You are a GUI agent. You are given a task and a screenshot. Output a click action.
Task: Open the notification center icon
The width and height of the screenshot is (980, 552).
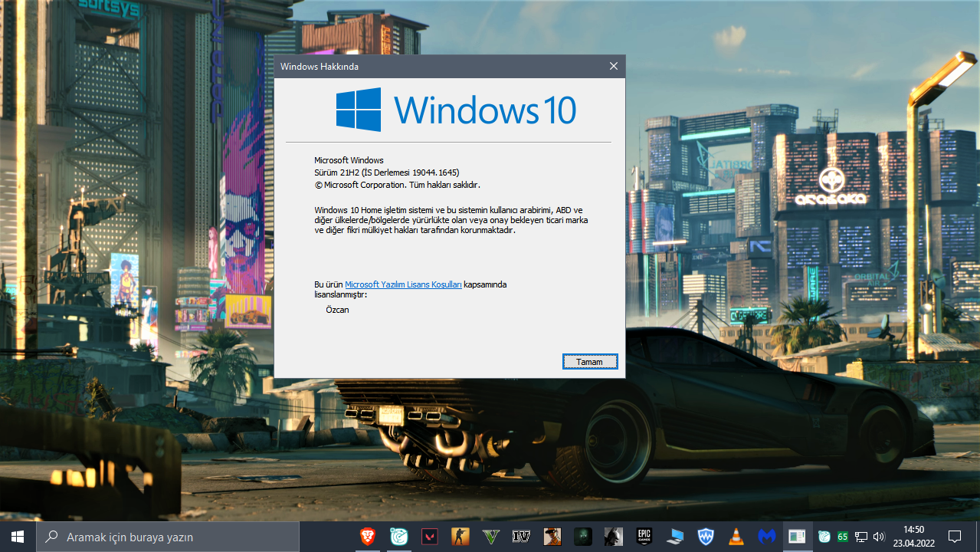tap(955, 537)
